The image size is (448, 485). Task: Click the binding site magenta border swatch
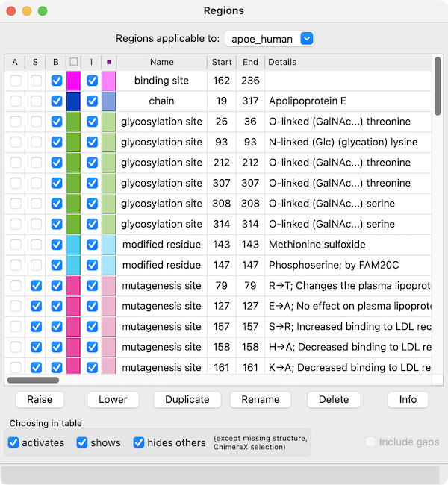(73, 81)
